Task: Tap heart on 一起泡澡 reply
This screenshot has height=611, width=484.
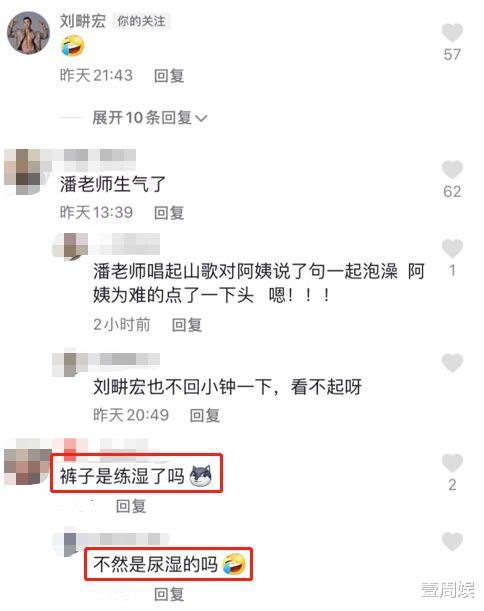Action: tap(452, 248)
